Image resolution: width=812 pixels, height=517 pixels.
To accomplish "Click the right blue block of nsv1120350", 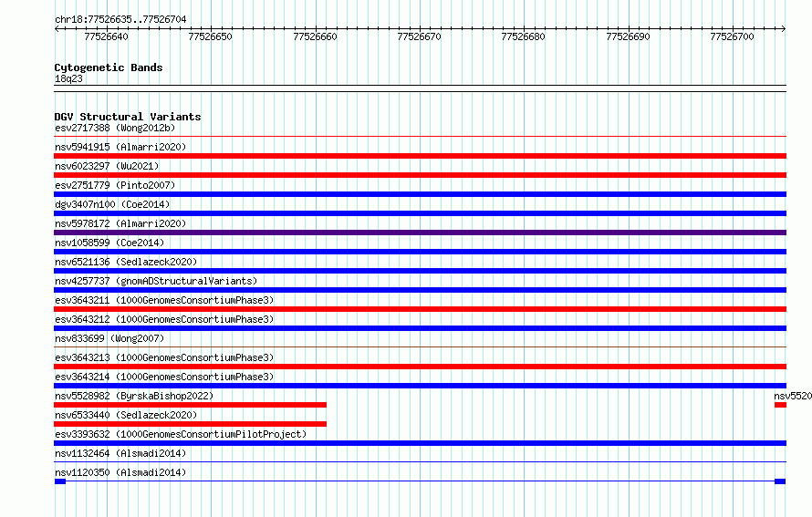I will click(780, 481).
